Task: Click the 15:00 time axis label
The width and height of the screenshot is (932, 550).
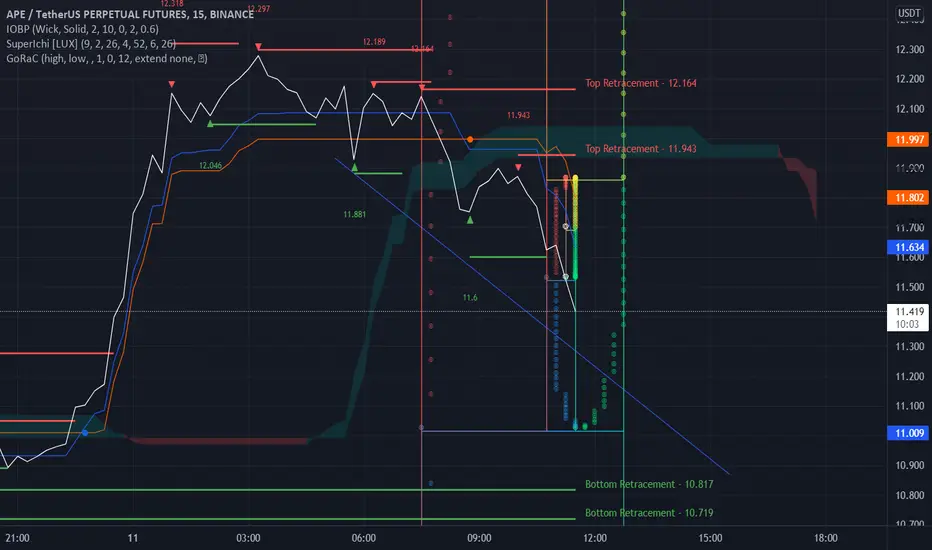Action: click(710, 538)
